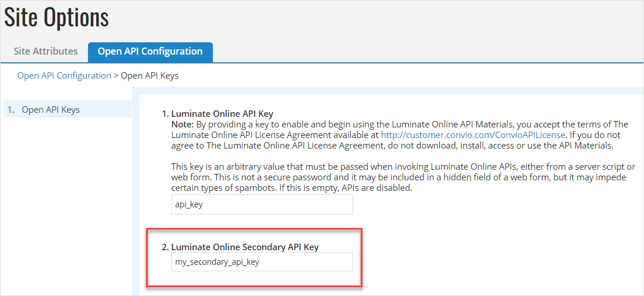This screenshot has height=296, width=644.
Task: Select Open API Keys in the sidebar
Action: point(67,110)
